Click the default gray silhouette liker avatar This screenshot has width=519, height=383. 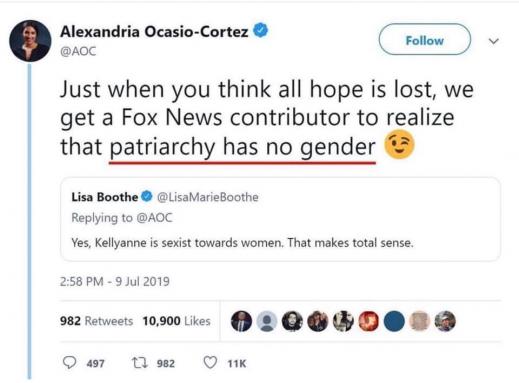tap(267, 321)
